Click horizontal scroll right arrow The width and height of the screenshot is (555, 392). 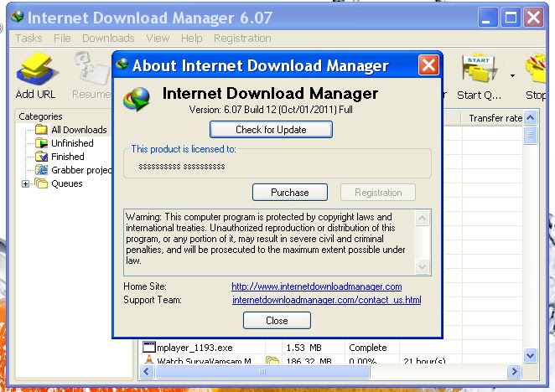514,372
